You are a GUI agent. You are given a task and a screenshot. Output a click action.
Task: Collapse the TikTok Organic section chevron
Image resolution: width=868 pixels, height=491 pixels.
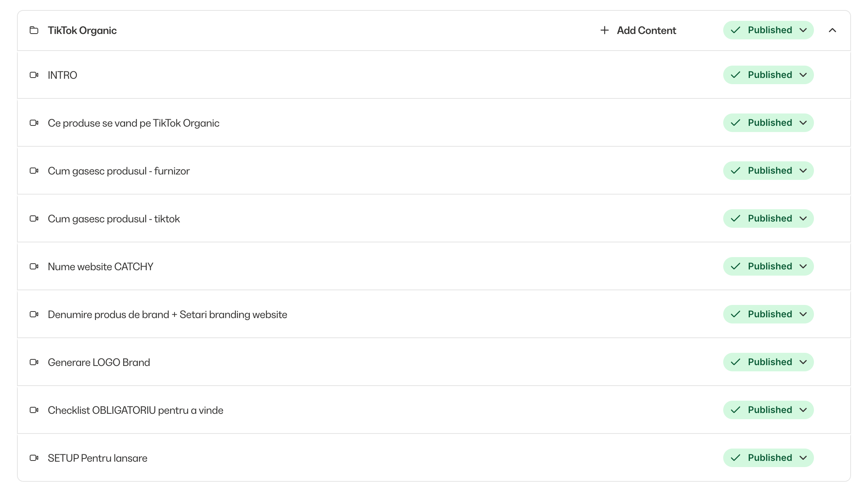coord(832,30)
